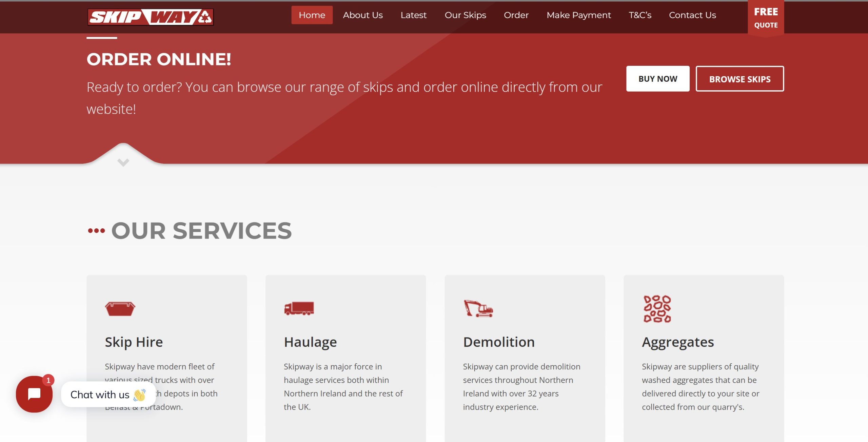
Task: Click the FREE QUOTE ribbon
Action: (x=766, y=18)
